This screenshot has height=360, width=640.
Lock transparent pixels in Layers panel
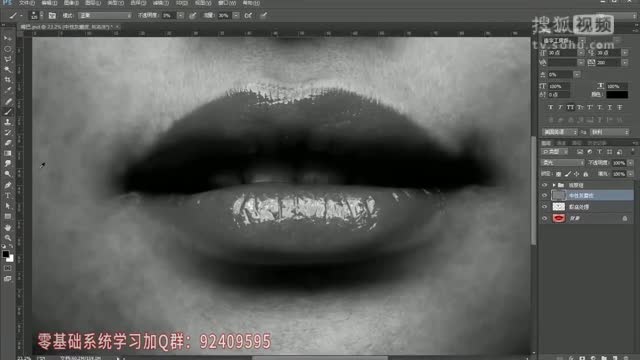(x=558, y=174)
